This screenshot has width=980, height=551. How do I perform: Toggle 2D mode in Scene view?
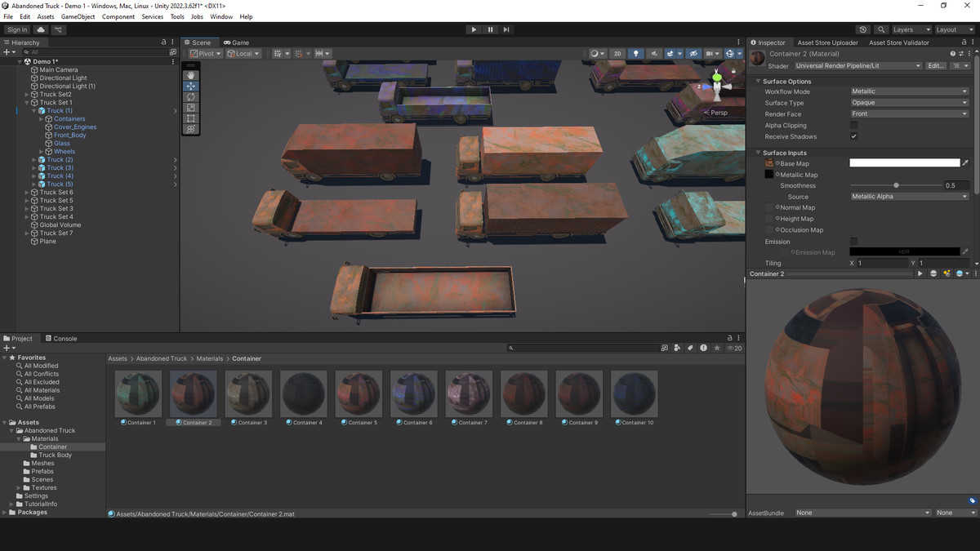pyautogui.click(x=617, y=54)
